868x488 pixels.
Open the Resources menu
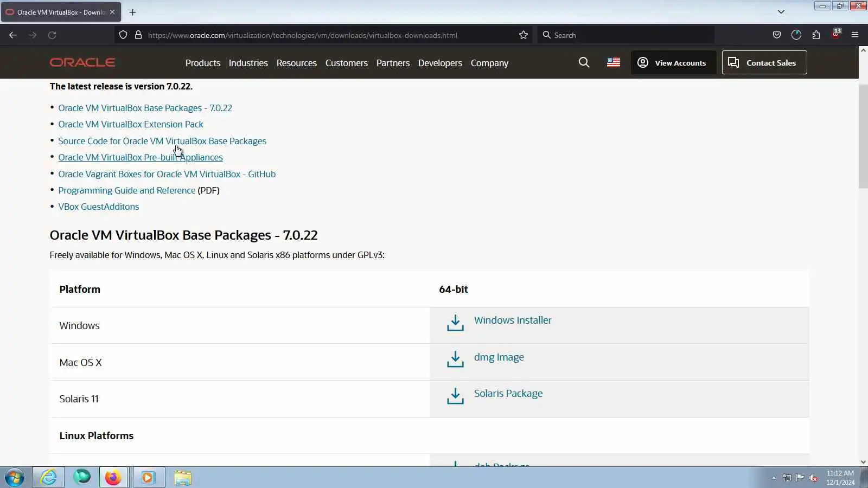click(x=297, y=63)
